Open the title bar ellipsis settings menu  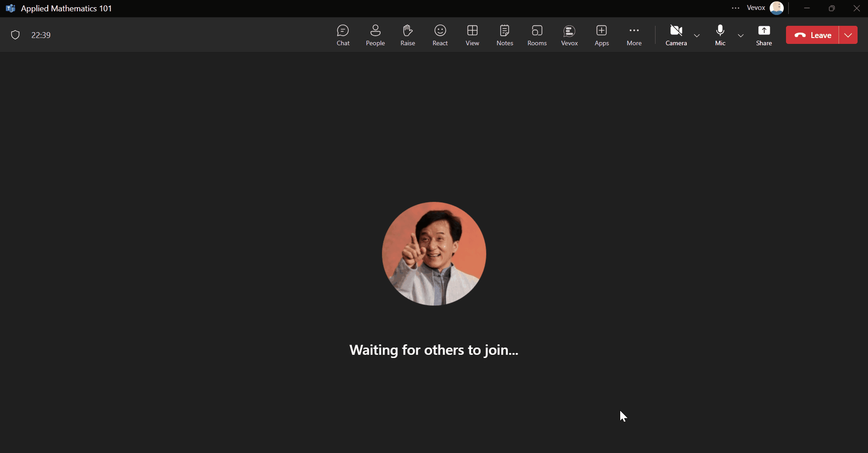coord(735,8)
